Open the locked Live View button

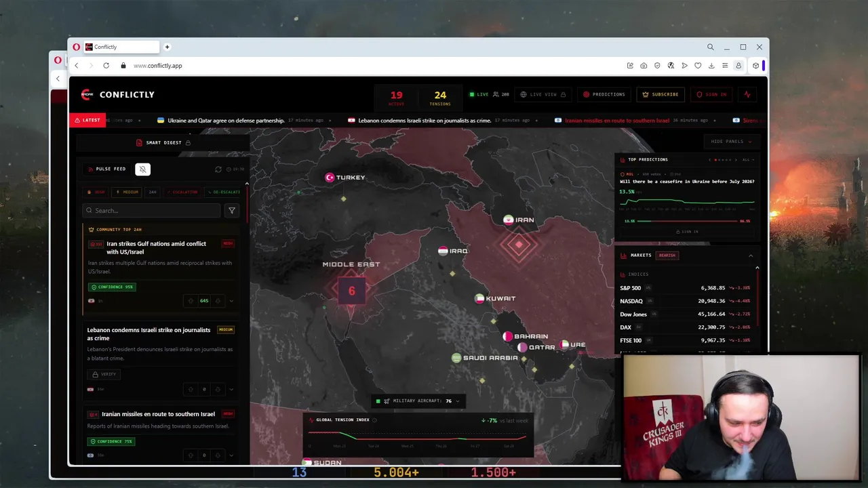543,95
